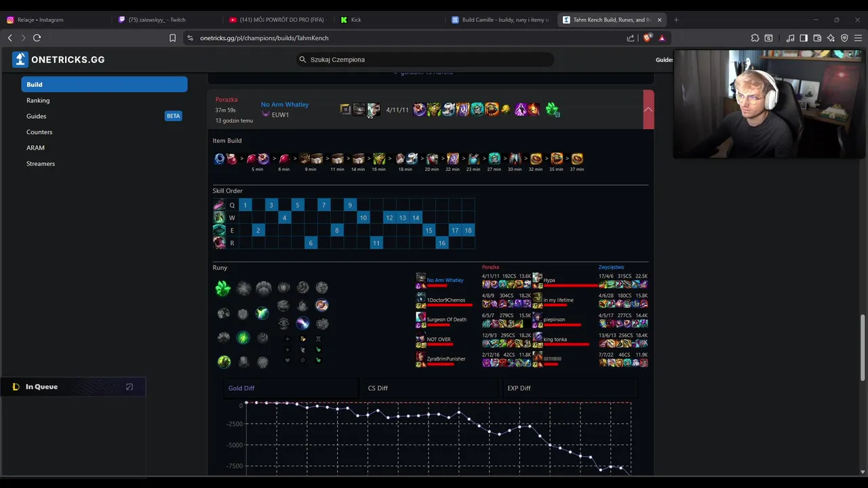This screenshot has height=488, width=868.
Task: Click skill order cell number 6
Action: pos(311,243)
